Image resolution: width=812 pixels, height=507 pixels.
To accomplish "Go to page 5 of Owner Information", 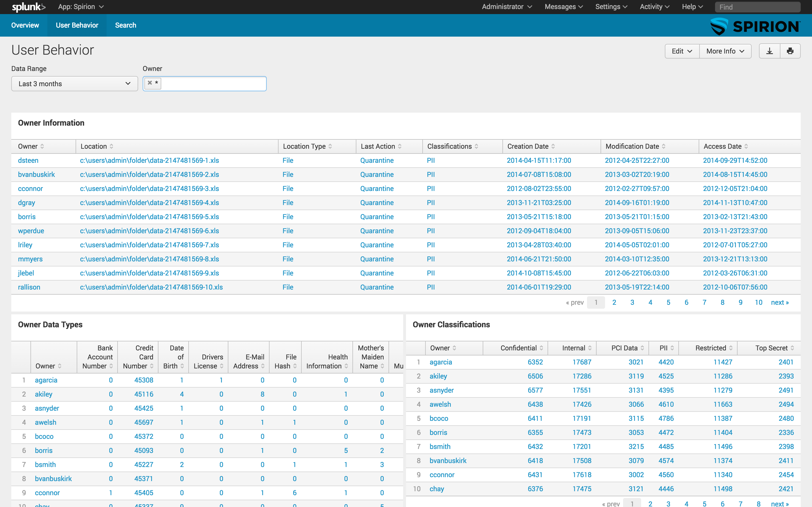I will click(668, 303).
